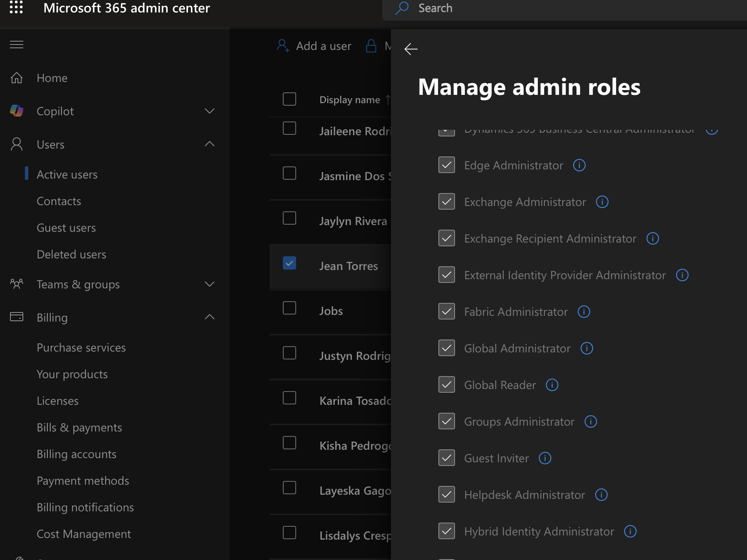Uncheck the Edge Administrator checkbox
Viewport: 747px width, 560px height.
click(x=447, y=165)
